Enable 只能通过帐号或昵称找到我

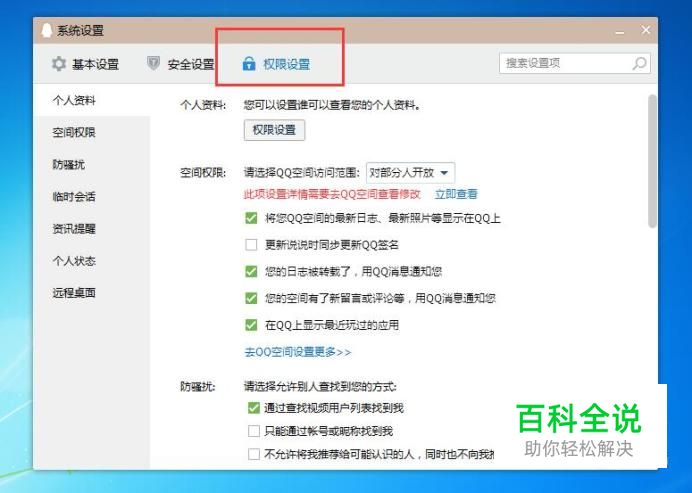254,431
